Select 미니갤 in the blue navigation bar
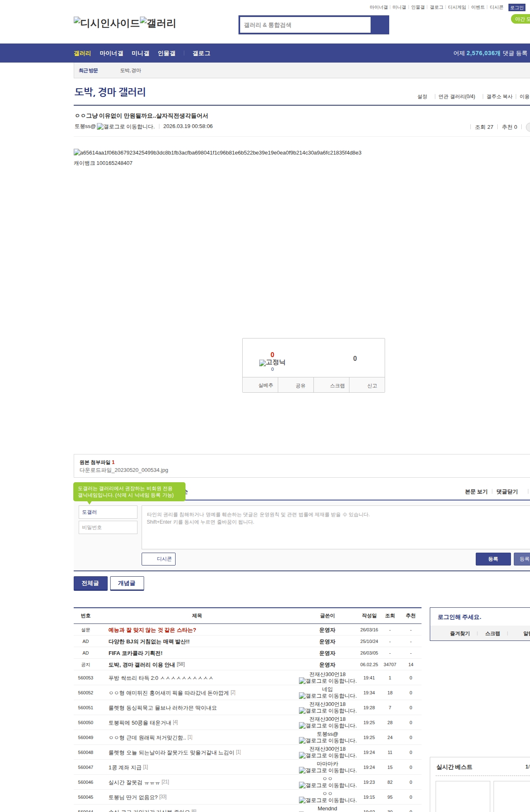 pyautogui.click(x=140, y=53)
